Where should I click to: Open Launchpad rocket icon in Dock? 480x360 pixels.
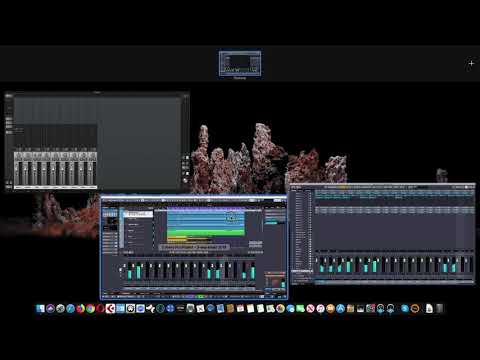60,309
